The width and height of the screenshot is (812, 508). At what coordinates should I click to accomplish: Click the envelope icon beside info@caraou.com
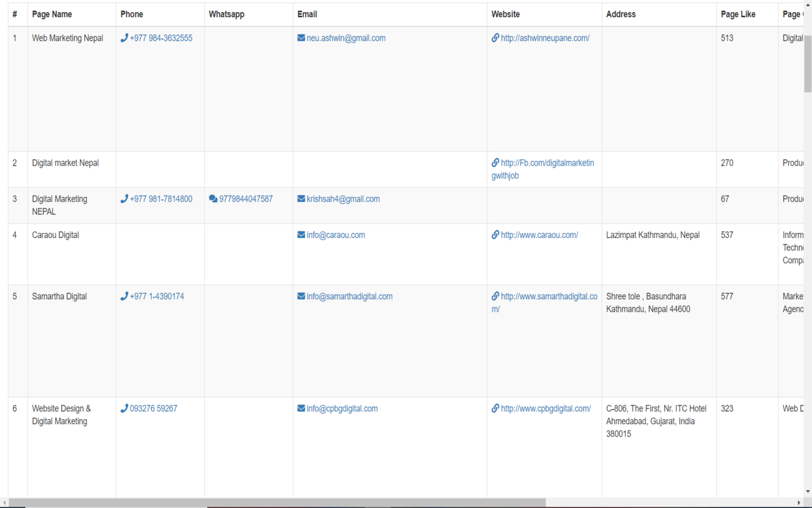(x=301, y=235)
